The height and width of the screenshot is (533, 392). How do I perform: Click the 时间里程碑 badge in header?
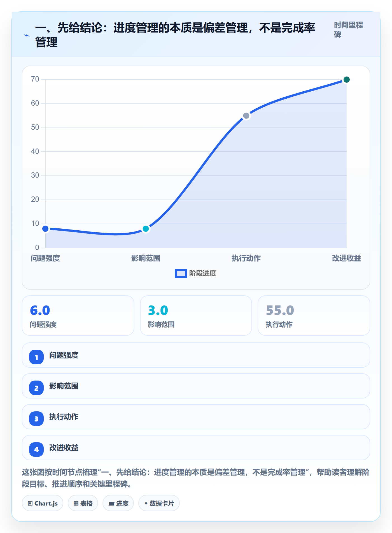point(348,30)
